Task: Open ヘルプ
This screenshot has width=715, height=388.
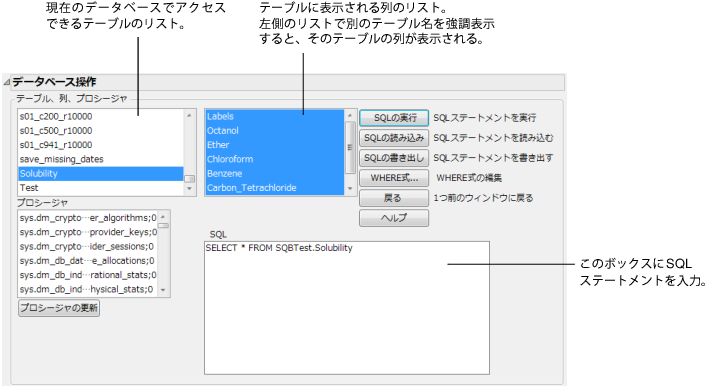Action: [x=394, y=218]
